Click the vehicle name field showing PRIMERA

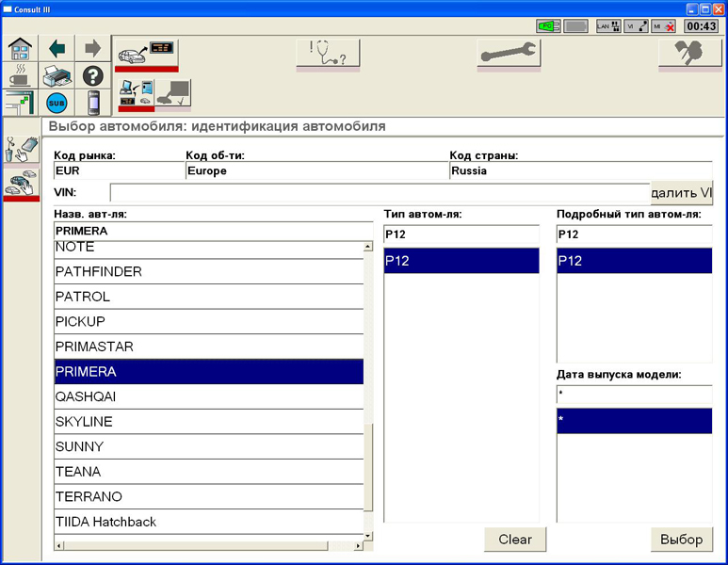click(214, 232)
